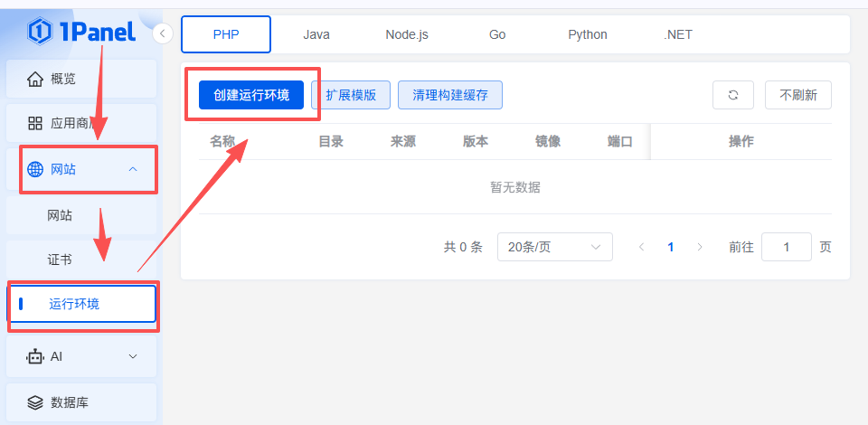Open the 数据库 database stack icon
The width and height of the screenshot is (868, 425).
click(35, 402)
